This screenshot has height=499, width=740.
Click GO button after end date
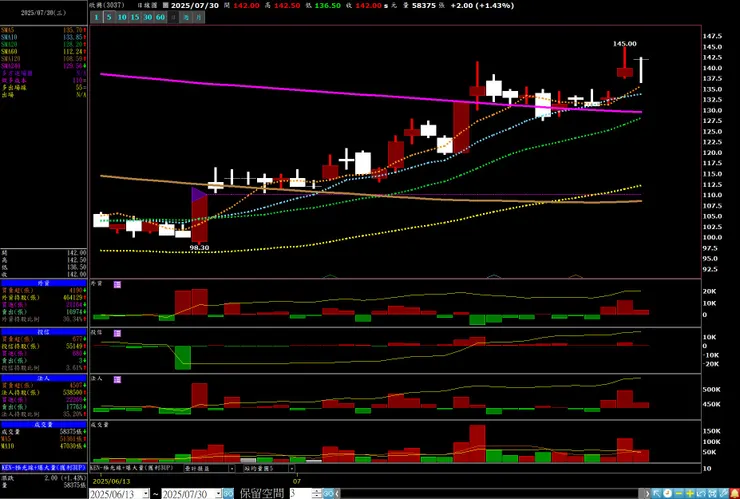pyautogui.click(x=228, y=494)
